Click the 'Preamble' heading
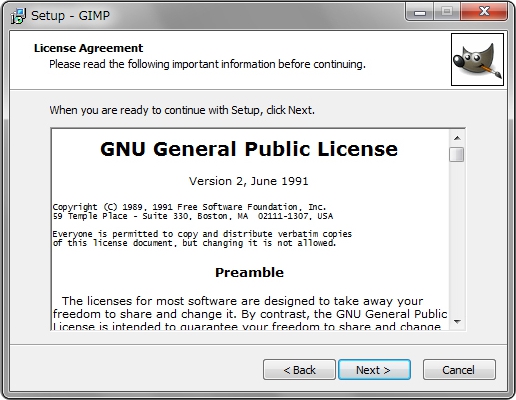The height and width of the screenshot is (400, 516). [x=249, y=272]
